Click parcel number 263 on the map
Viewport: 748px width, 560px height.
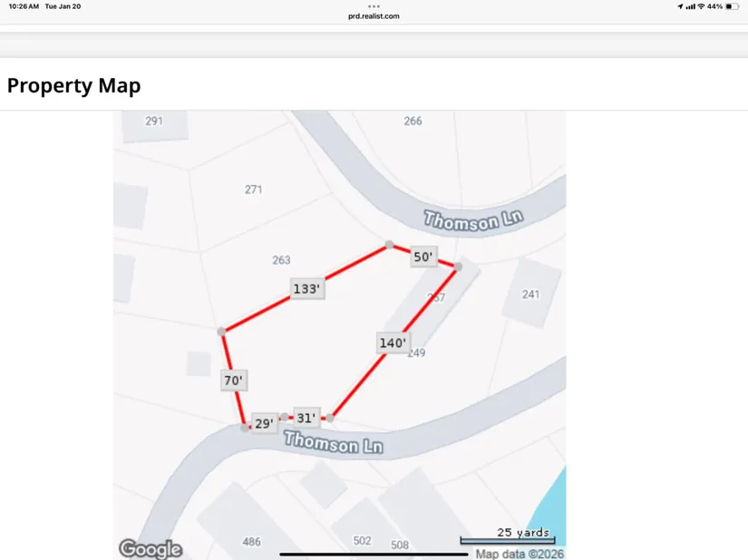tap(281, 260)
